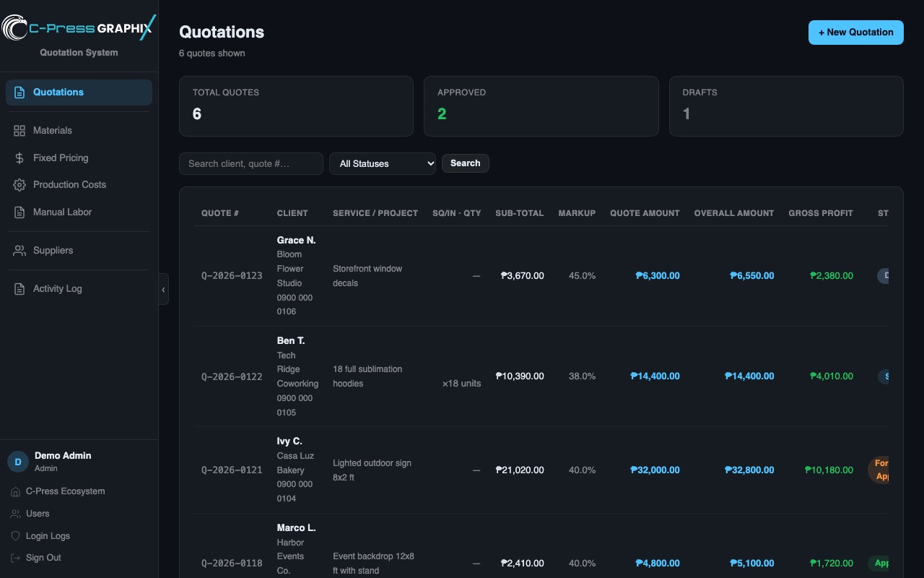The height and width of the screenshot is (578, 924).
Task: Click gross profit ₱10,180.00
Action: click(x=829, y=470)
